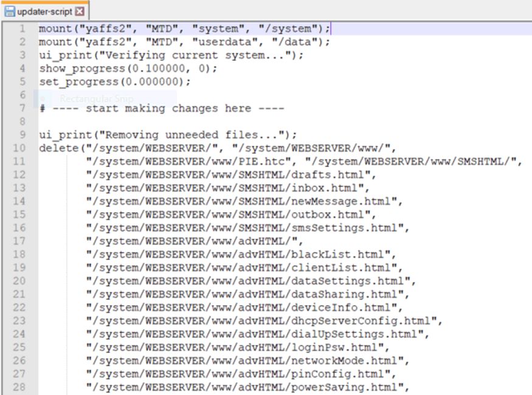
Task: Click the set_progress(0.000000) statement
Action: click(x=114, y=82)
